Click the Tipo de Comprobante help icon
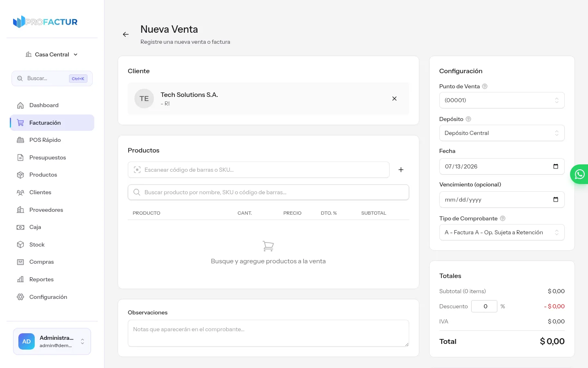 coord(503,218)
